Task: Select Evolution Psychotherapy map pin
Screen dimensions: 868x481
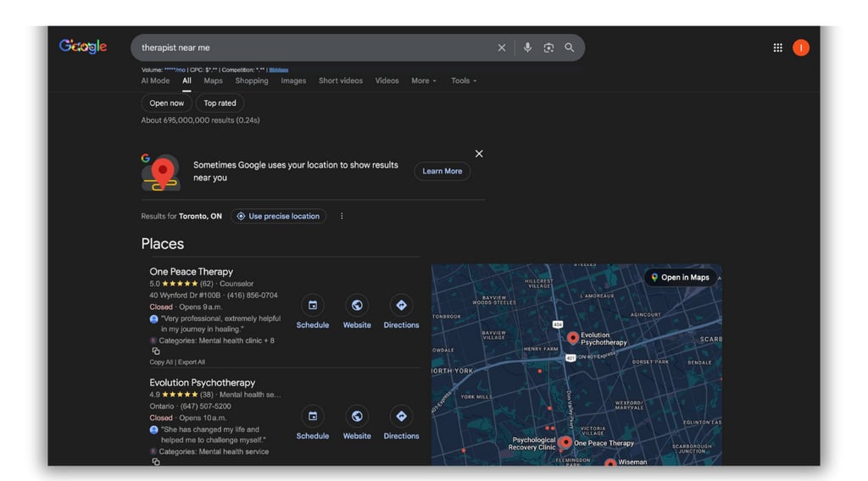Action: [x=573, y=337]
